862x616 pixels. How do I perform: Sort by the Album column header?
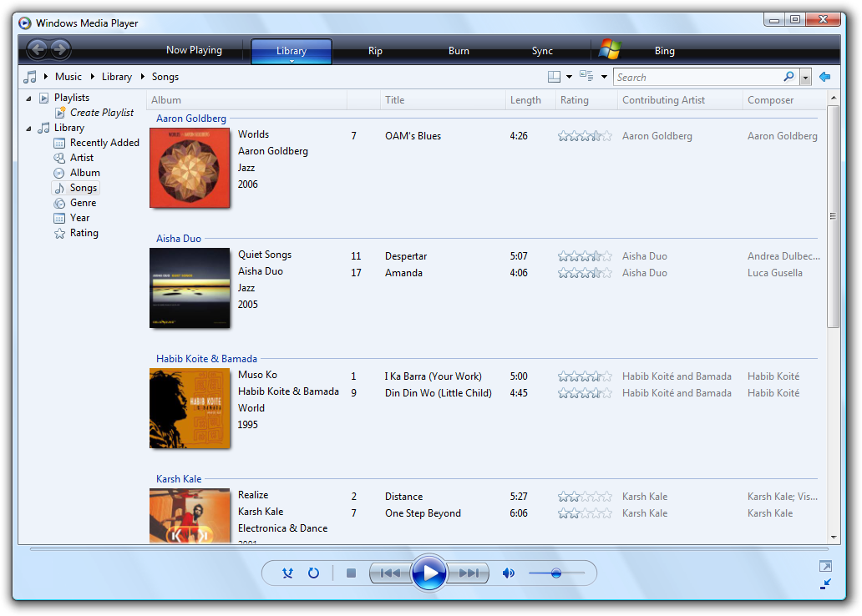click(x=247, y=100)
